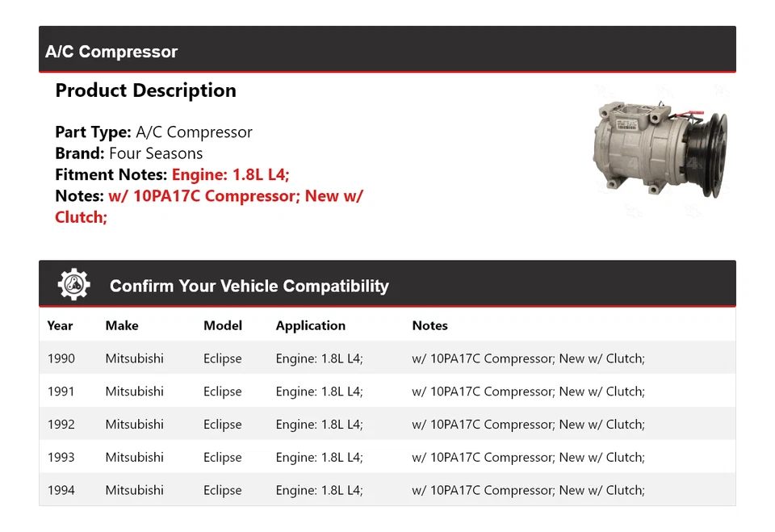Click the Make column header

[121, 325]
